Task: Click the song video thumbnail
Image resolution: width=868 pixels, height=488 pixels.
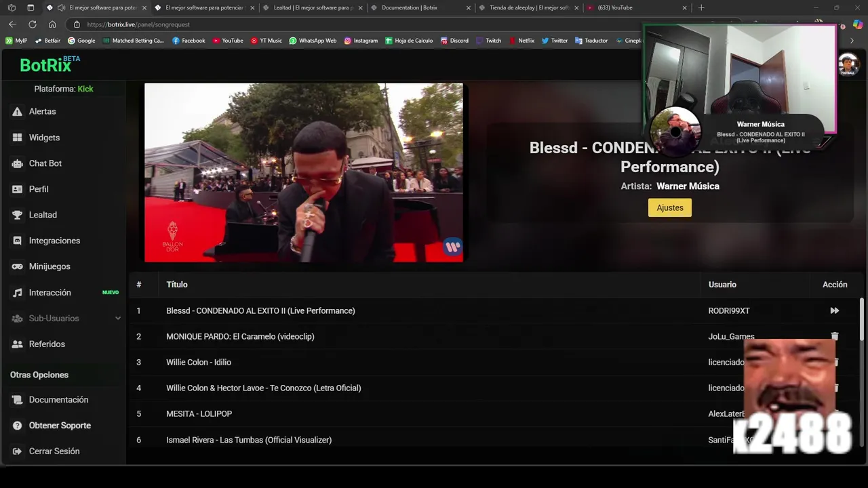Action: tap(304, 172)
